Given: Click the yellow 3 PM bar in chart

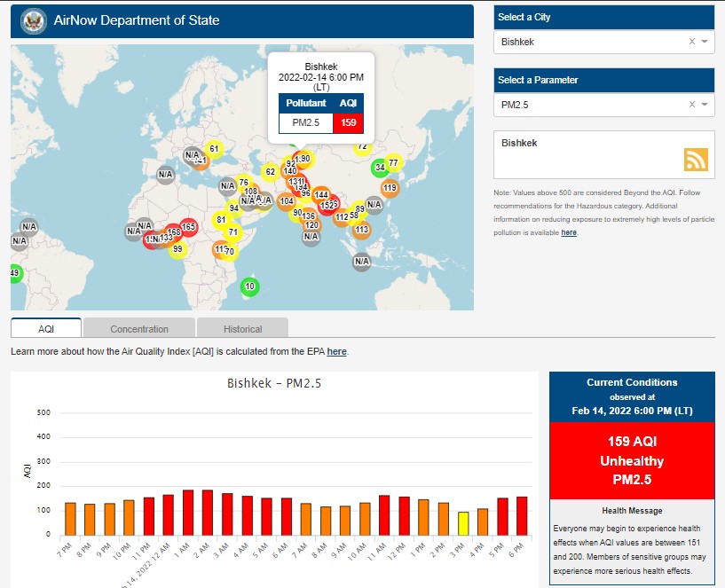Looking at the screenshot, I should [462, 523].
